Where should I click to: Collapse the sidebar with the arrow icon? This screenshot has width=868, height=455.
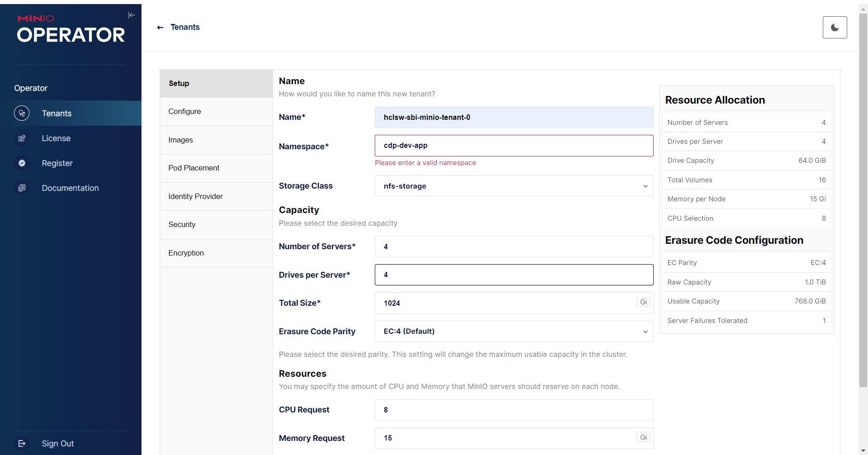click(132, 15)
